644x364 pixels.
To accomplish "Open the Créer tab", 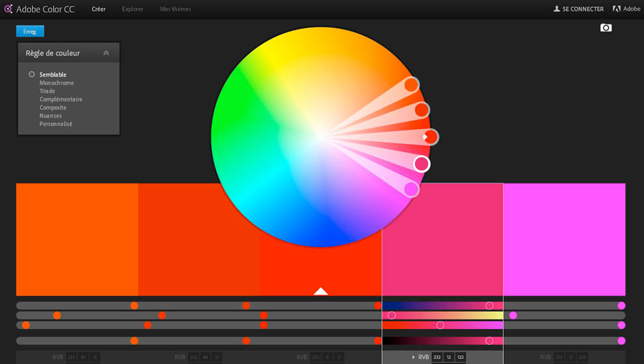I will click(x=99, y=9).
